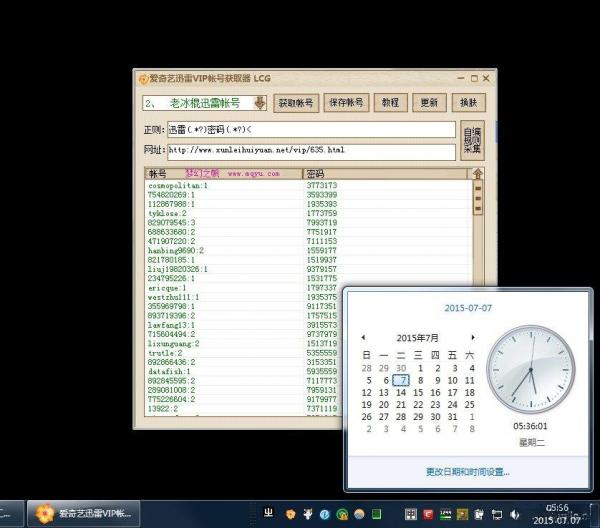Select day 20 in the calendar
The height and width of the screenshot is (528, 600).
coord(384,405)
